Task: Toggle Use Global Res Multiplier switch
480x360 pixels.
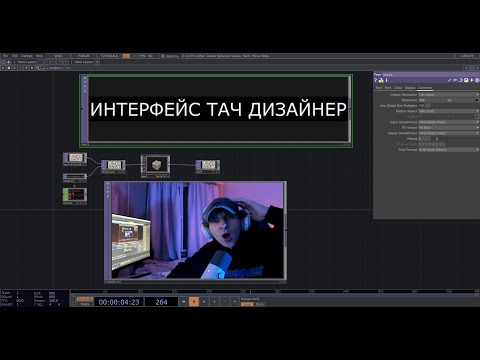Action: pyautogui.click(x=424, y=105)
